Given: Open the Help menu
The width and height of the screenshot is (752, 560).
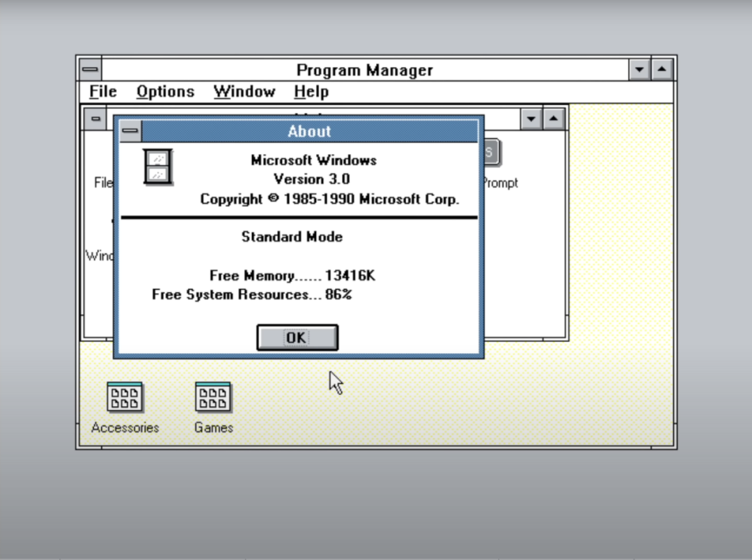Looking at the screenshot, I should click(x=311, y=91).
